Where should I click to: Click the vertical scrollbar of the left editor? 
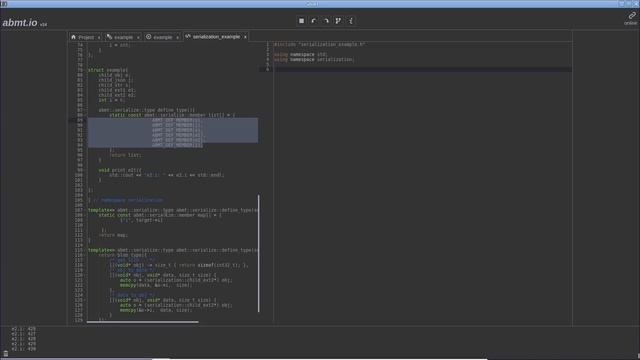tap(259, 253)
